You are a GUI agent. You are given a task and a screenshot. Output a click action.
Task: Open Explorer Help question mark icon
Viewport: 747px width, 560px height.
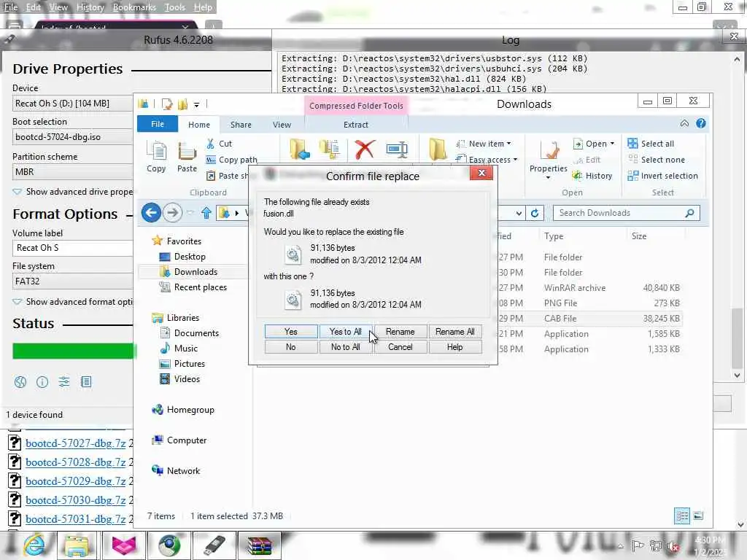[x=701, y=123]
